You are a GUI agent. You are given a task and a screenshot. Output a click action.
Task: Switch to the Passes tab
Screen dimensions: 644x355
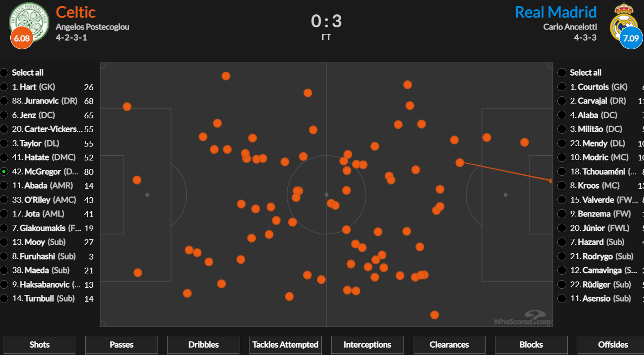[122, 345]
